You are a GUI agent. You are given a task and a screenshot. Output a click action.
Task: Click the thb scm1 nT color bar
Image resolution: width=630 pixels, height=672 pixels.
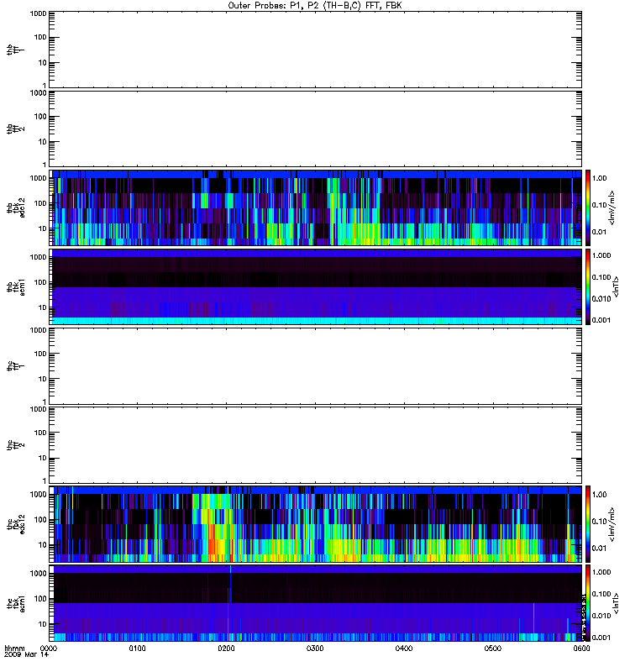point(588,286)
